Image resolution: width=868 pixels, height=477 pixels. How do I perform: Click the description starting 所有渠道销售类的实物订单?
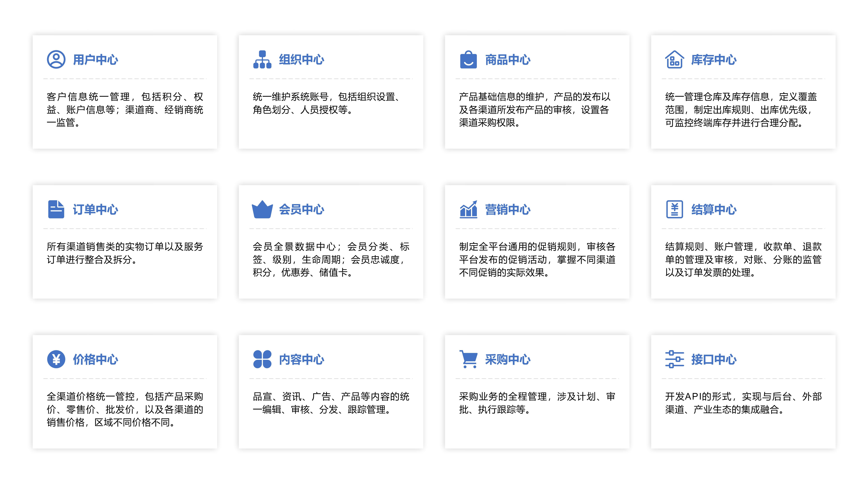click(x=125, y=253)
